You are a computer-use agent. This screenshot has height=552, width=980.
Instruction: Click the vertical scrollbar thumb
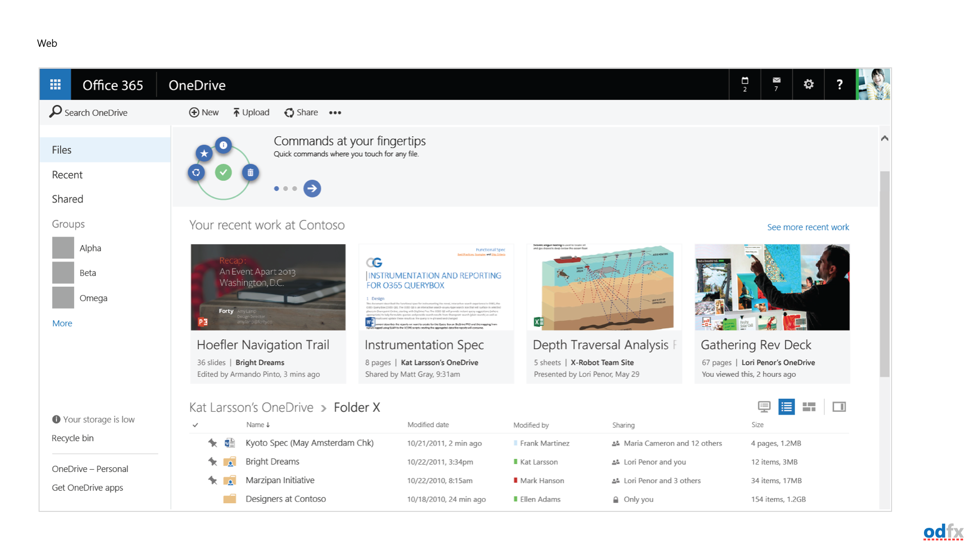click(884, 274)
